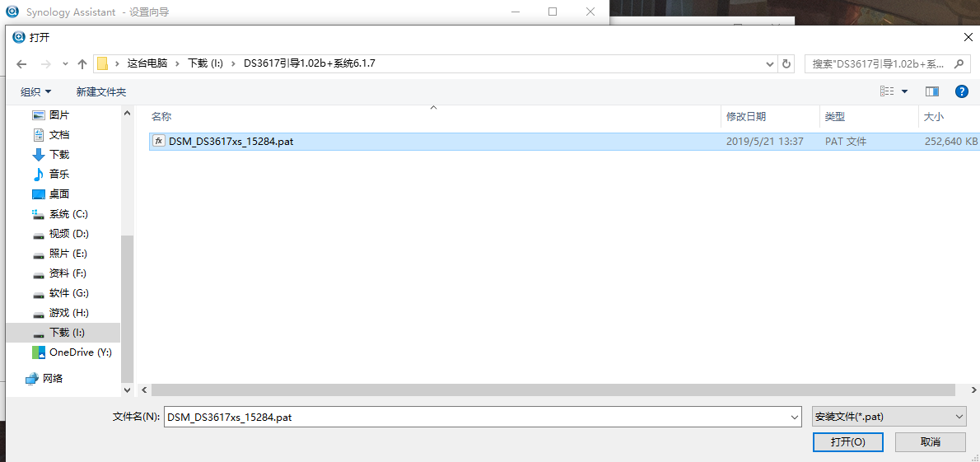Toggle the preview pane icon
Image resolution: width=980 pixels, height=462 pixels.
(932, 91)
